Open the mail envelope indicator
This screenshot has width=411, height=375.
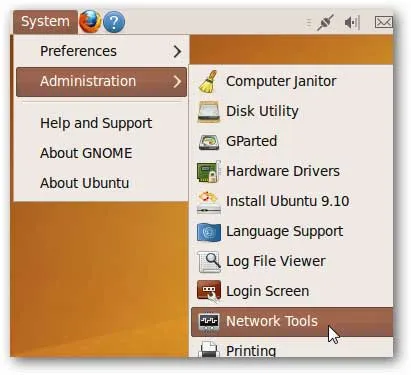(x=384, y=22)
